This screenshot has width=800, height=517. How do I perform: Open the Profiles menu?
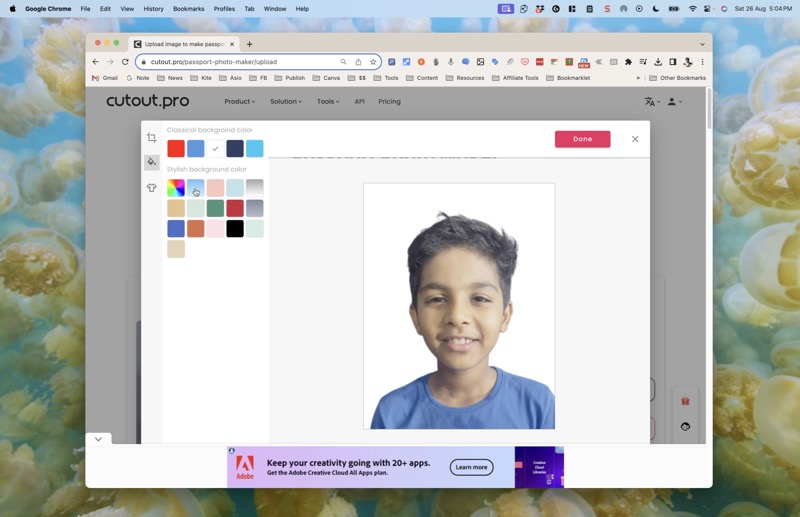click(224, 9)
